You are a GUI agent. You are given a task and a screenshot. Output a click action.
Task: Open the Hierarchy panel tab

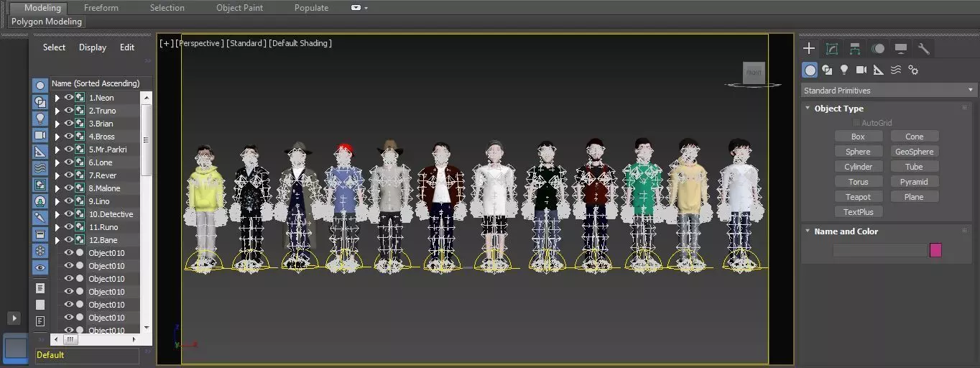pos(855,49)
